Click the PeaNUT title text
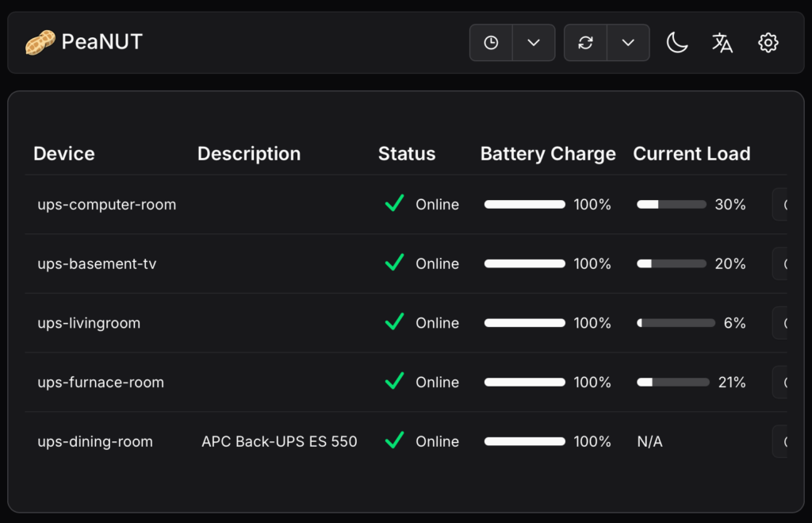This screenshot has height=523, width=812. [101, 42]
